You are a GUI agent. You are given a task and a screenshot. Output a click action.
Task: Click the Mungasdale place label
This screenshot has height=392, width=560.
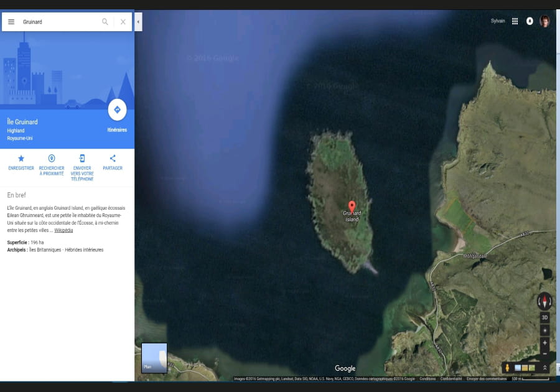pyautogui.click(x=475, y=256)
